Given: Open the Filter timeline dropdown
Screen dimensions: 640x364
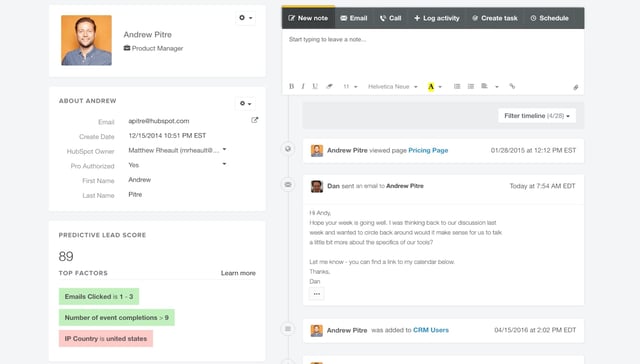Looking at the screenshot, I should point(537,116).
